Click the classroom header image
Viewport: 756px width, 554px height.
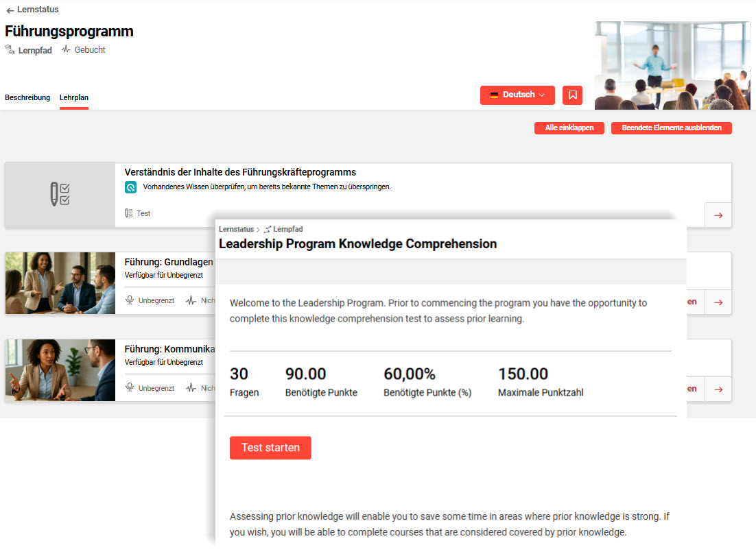[672, 65]
